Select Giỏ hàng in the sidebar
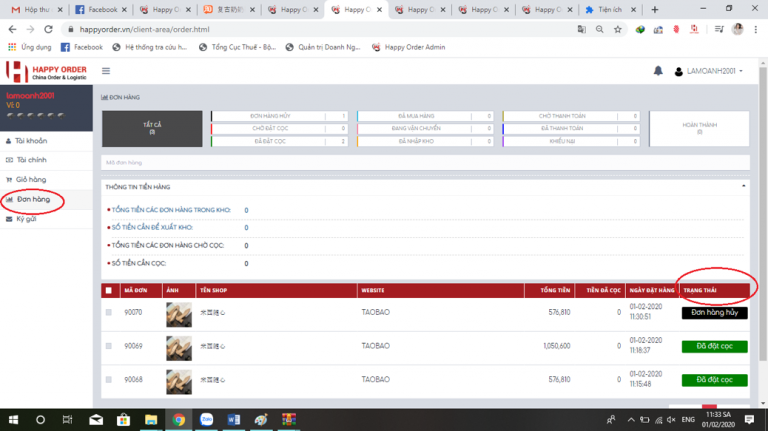The height and width of the screenshot is (431, 768). [x=30, y=180]
